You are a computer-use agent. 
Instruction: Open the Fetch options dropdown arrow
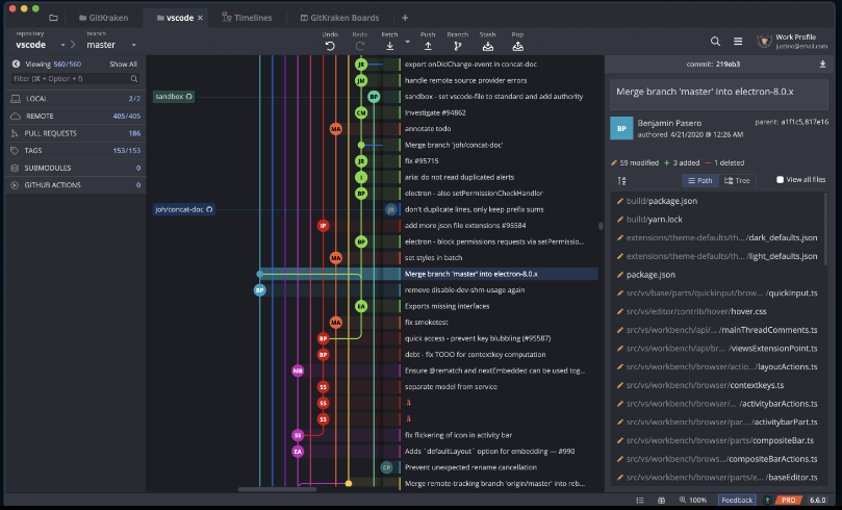(407, 41)
